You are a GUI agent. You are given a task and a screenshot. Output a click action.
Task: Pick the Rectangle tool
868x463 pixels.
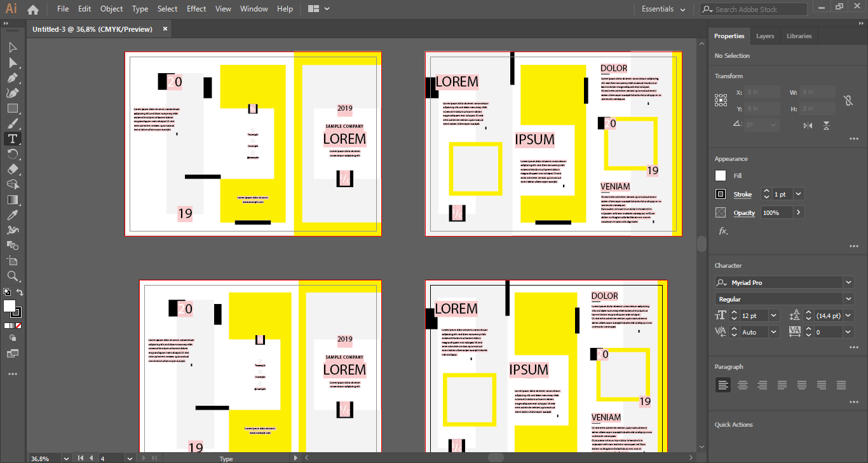(12, 108)
